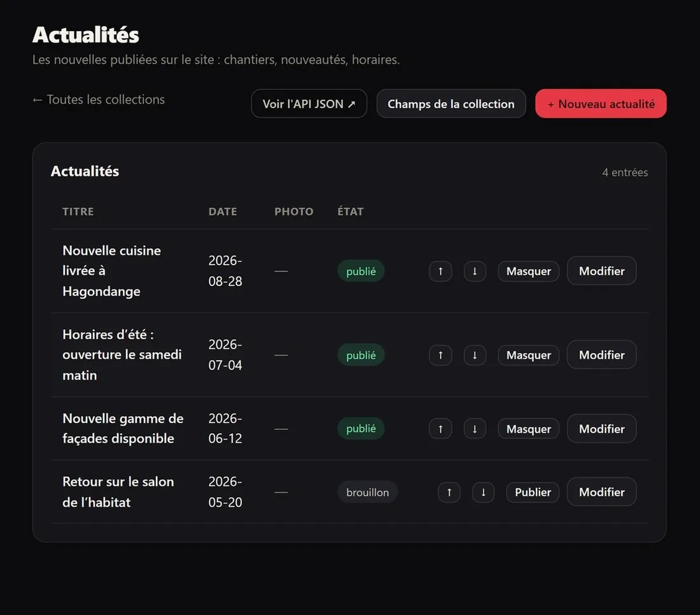The width and height of the screenshot is (700, 615).
Task: Create a Nouveau actualité entry
Action: point(601,104)
